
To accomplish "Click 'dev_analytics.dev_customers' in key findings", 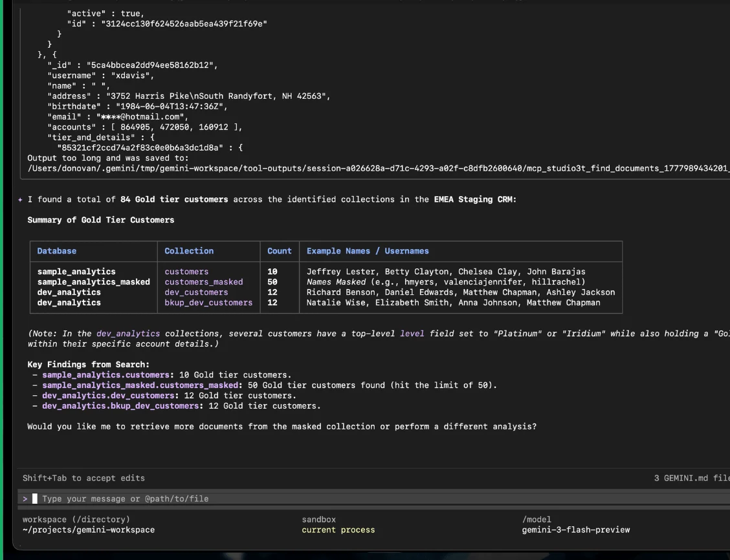I will click(x=108, y=395).
